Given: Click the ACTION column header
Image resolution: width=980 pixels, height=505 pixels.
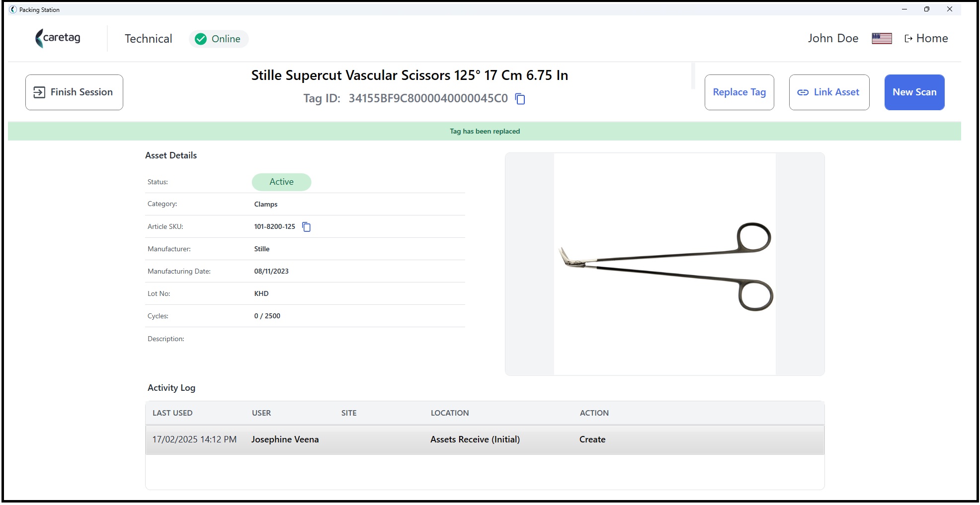Looking at the screenshot, I should click(594, 413).
